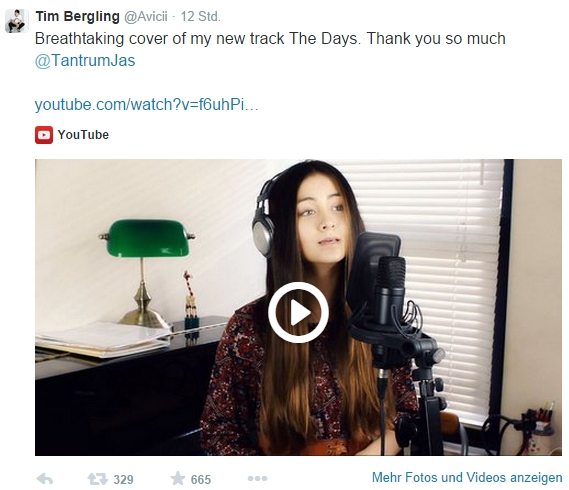Viewport: 569px width, 490px height.
Task: Expand the tweet by clicking its Breathtaking text
Action: point(270,38)
